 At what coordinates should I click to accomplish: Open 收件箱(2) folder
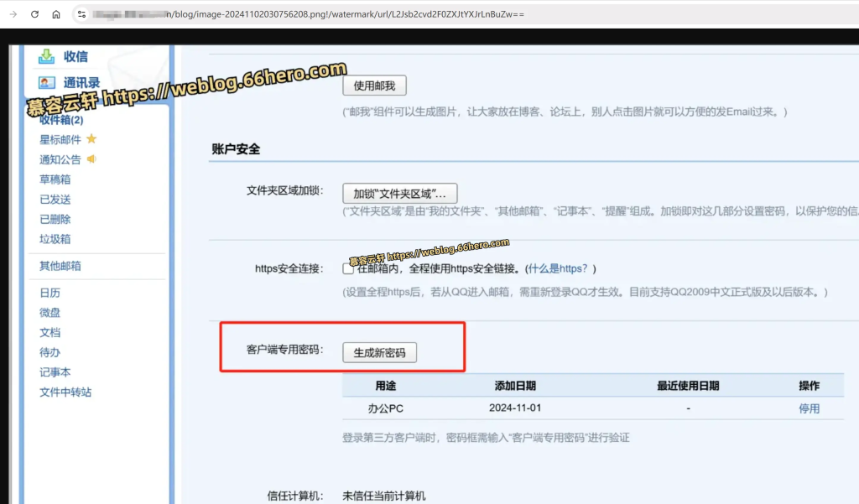pyautogui.click(x=61, y=120)
